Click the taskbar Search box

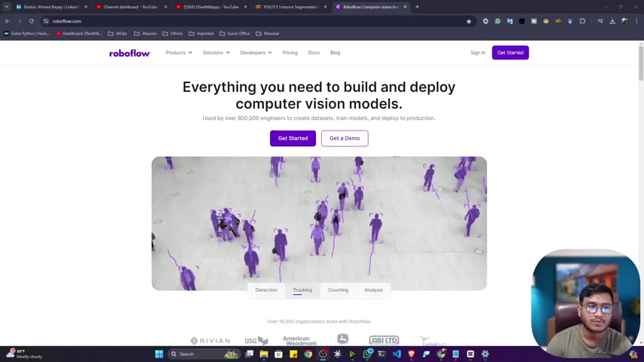tap(204, 354)
